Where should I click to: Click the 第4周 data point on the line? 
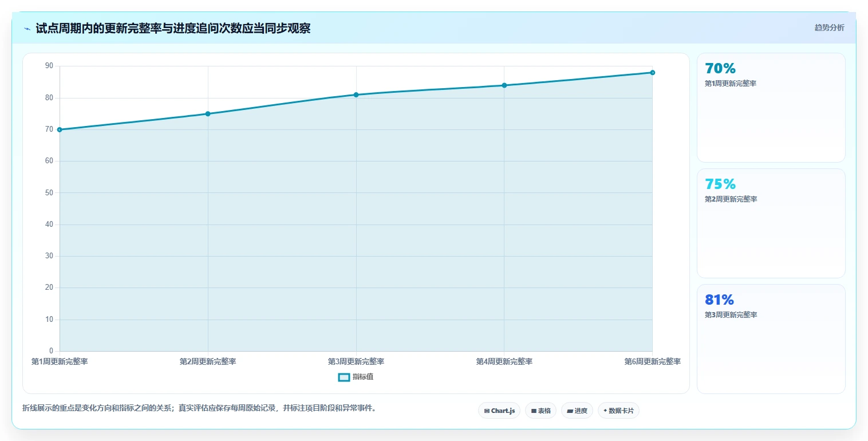(504, 85)
